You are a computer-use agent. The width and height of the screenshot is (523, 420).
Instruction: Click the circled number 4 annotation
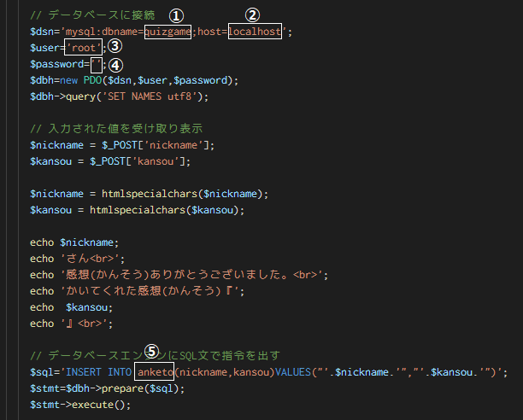pyautogui.click(x=115, y=65)
